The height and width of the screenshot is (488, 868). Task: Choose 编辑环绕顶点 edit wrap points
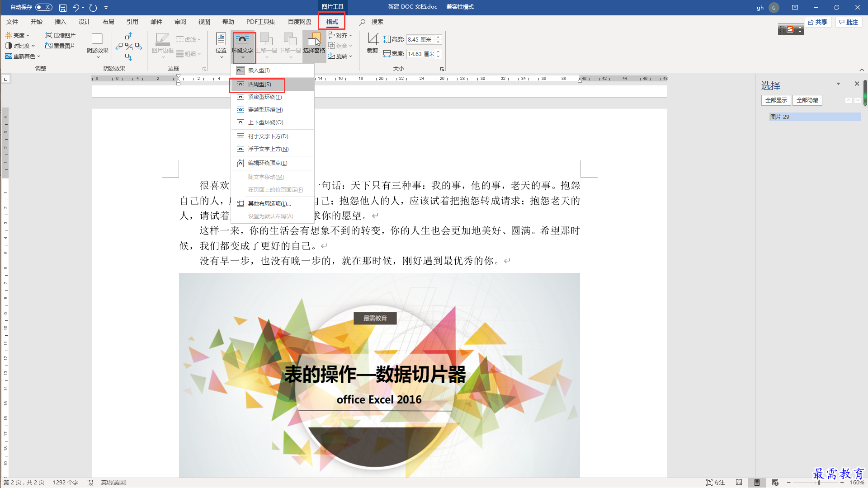[x=273, y=163]
